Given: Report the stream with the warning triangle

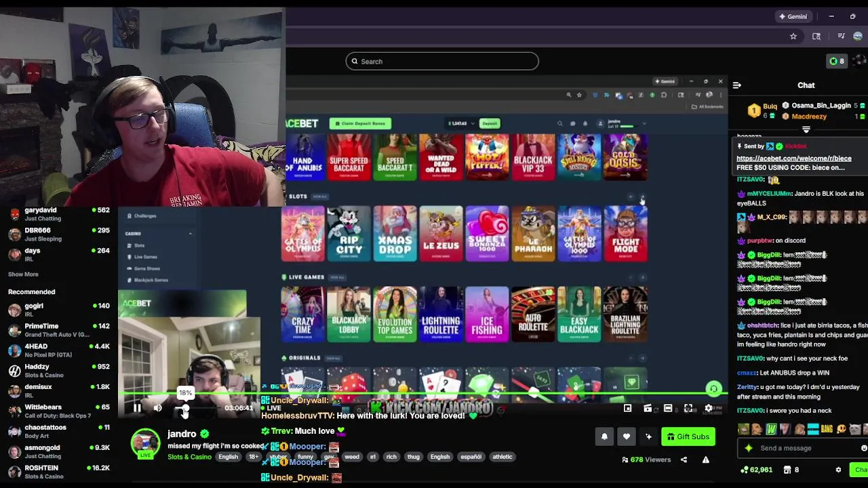Looking at the screenshot, I should click(x=705, y=460).
